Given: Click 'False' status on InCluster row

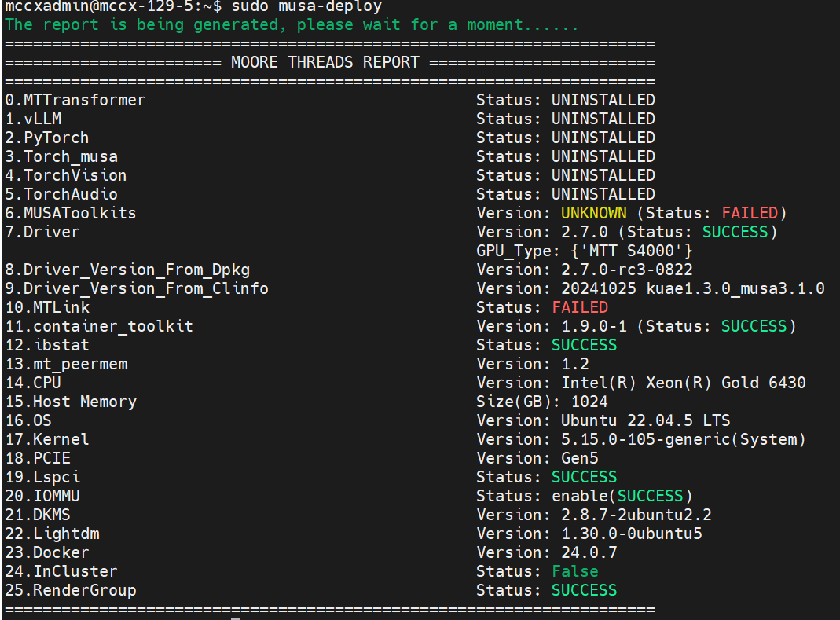Looking at the screenshot, I should 575,572.
